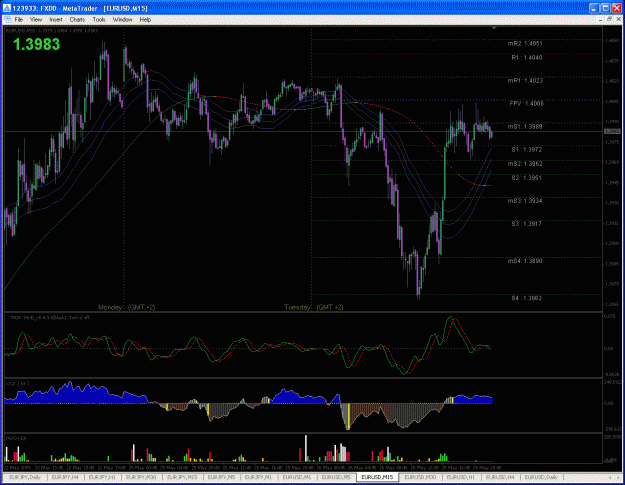Click the mS2 : 1.3962 pivot label

525,164
